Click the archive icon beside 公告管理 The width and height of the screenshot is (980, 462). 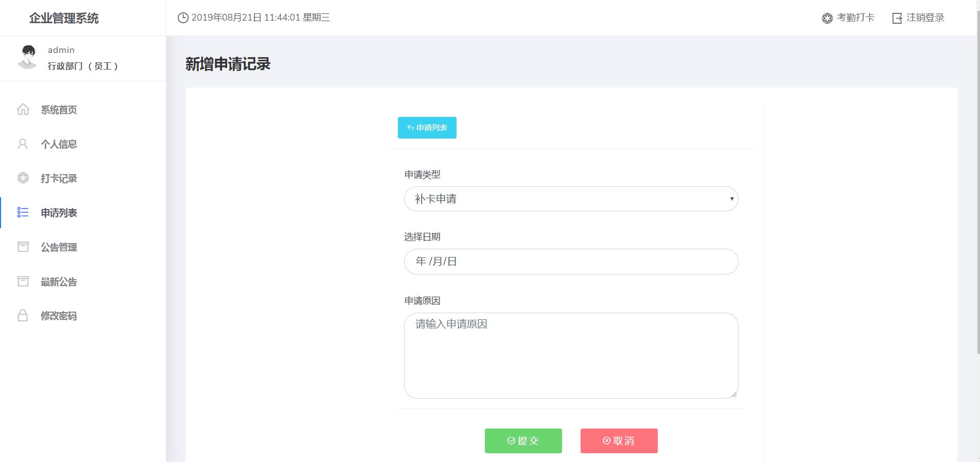tap(23, 247)
